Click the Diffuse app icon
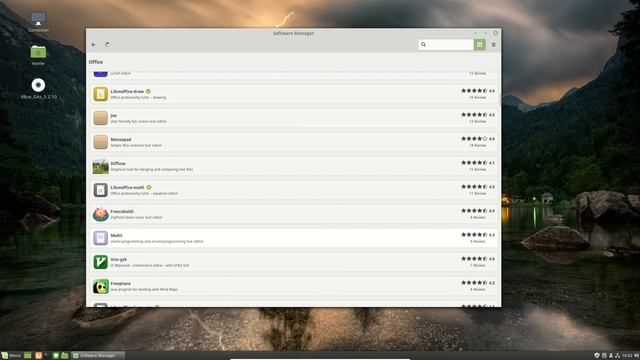This screenshot has width=640, height=360. (100, 166)
